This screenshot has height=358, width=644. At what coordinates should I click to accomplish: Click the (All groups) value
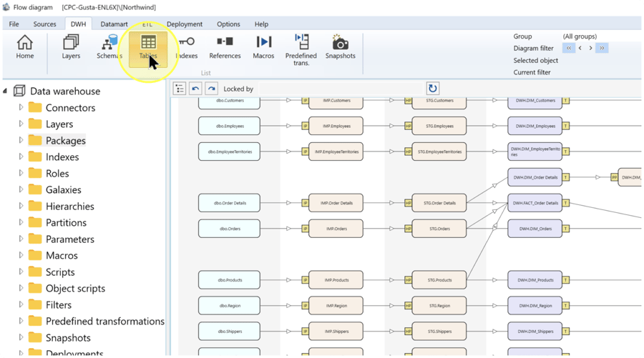coord(580,36)
